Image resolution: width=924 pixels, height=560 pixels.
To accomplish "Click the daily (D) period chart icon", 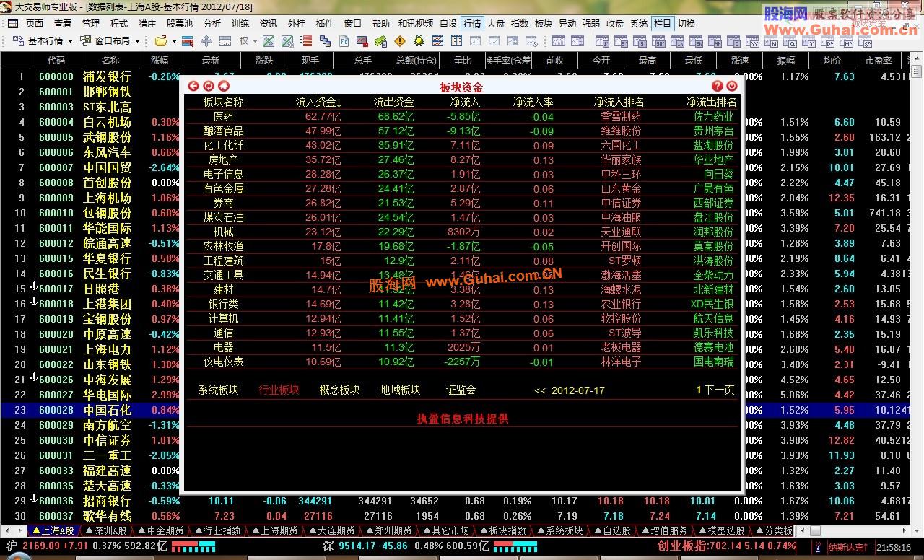I will pyautogui.click(x=733, y=41).
